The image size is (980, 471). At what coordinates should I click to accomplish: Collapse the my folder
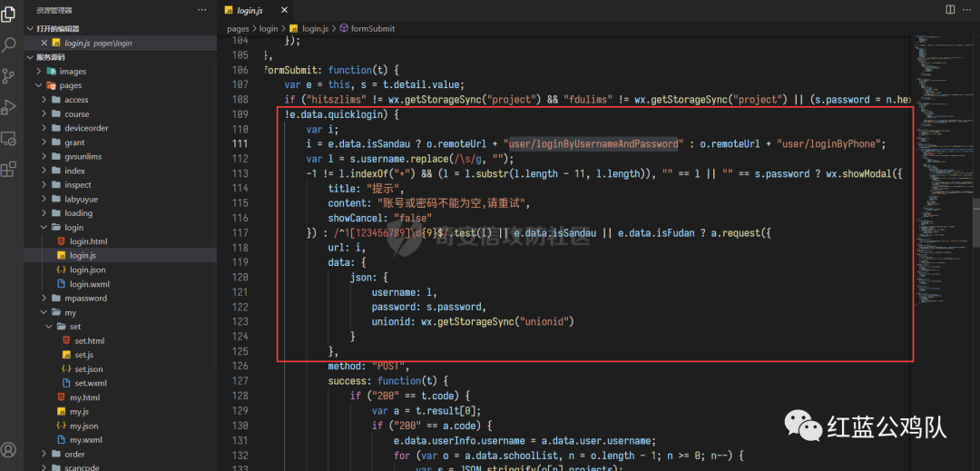pyautogui.click(x=70, y=312)
